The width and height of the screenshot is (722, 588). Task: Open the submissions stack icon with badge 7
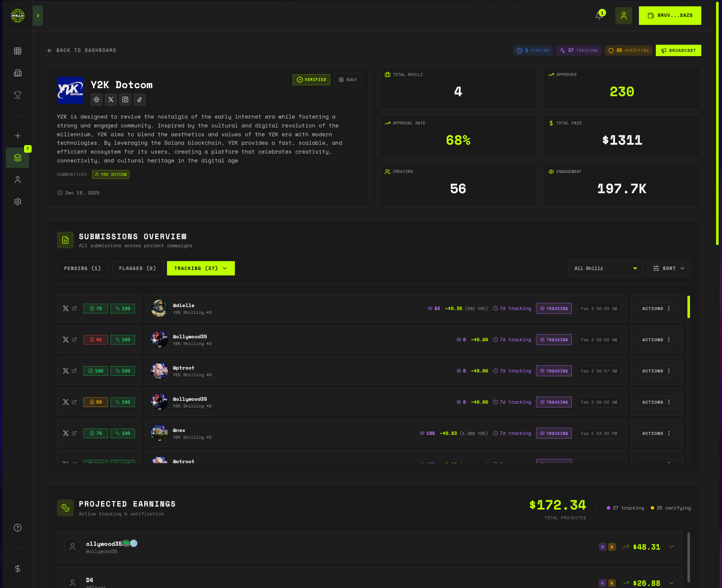pyautogui.click(x=17, y=157)
